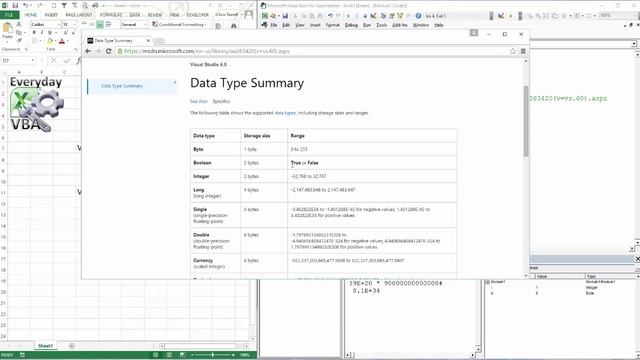Click the Paste button in Excel ribbon
This screenshot has width=640, height=360.
click(x=7, y=31)
